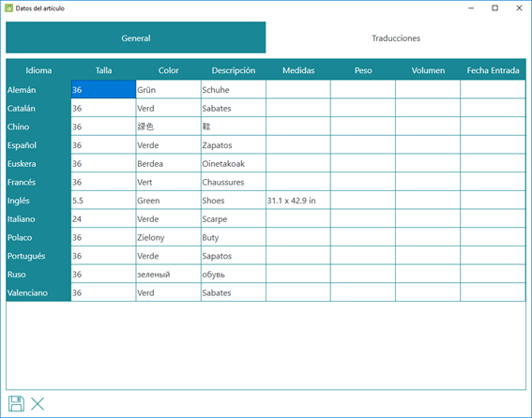Screen dimensions: 532x418
Task: Select the Alemán Talla cell showing 36
Action: pos(103,89)
